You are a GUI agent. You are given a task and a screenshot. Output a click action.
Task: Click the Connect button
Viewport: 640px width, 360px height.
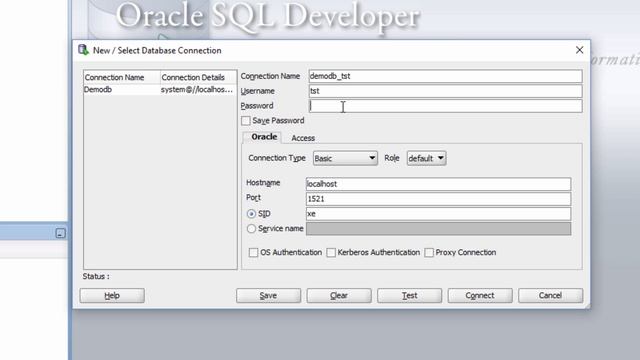(480, 296)
